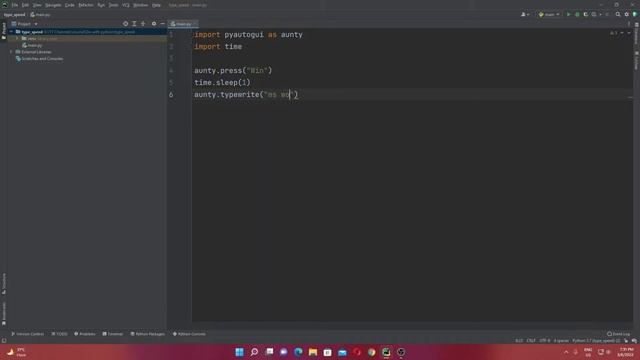This screenshot has height=360, width=640.
Task: Click the PyCharm icon on the taskbar
Action: tap(386, 352)
